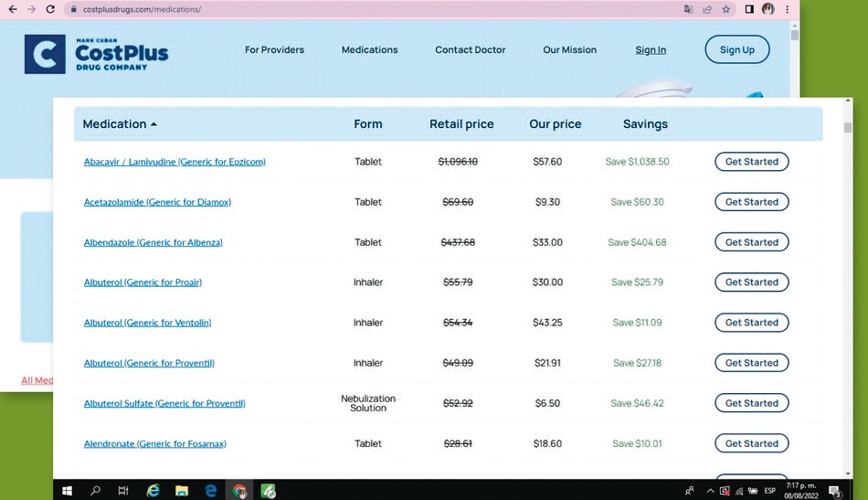Open Chrome's three-dot menu
Viewport: 868px width, 500px height.
[787, 9]
